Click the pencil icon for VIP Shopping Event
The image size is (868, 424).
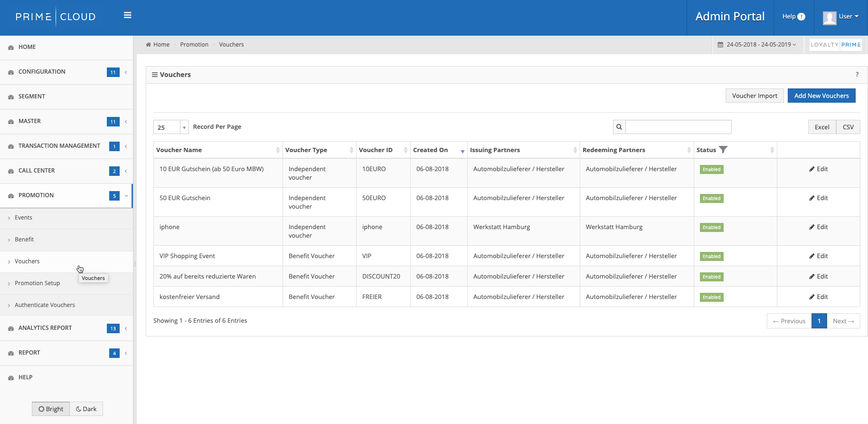point(812,256)
